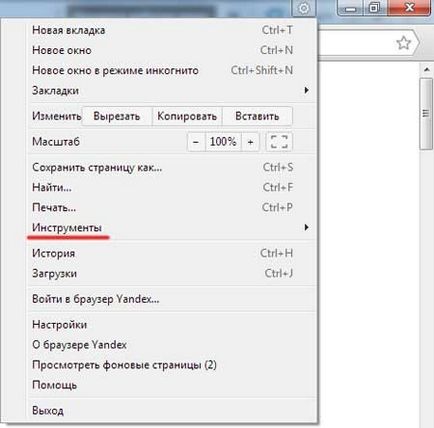Screen dimensions: 434x428
Task: Open Помощь menu item
Action: pyautogui.click(x=171, y=385)
